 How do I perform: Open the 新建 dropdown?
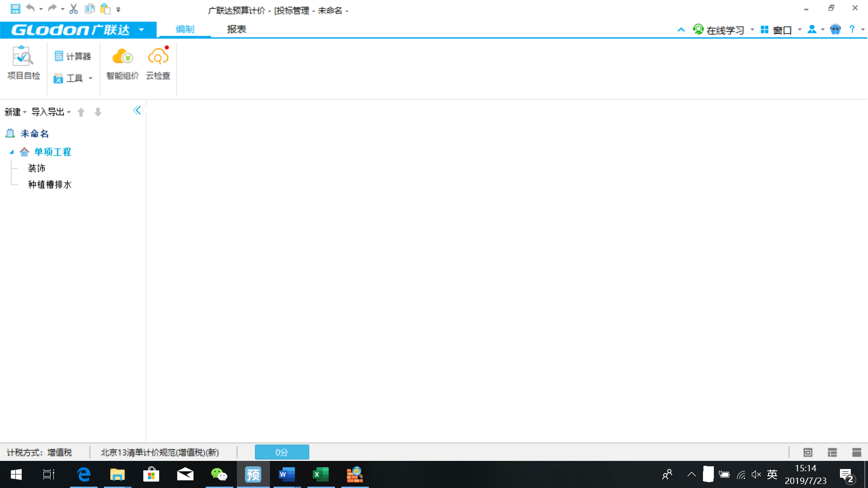15,112
